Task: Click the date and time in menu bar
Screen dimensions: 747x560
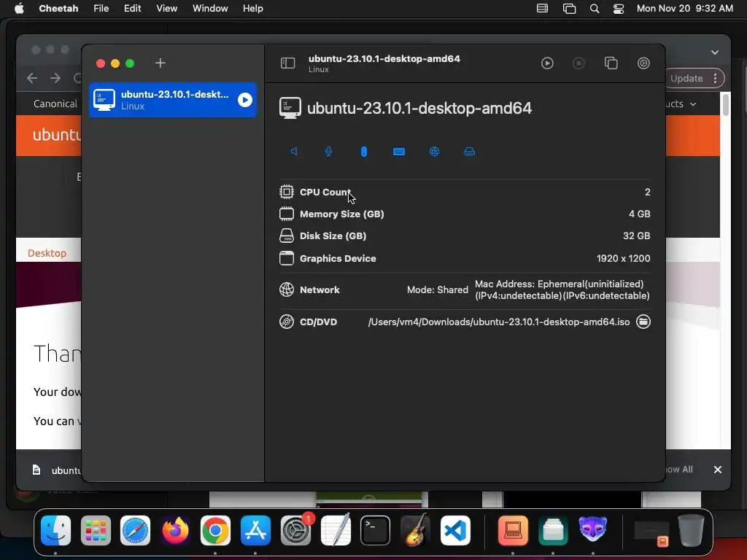Action: click(684, 9)
